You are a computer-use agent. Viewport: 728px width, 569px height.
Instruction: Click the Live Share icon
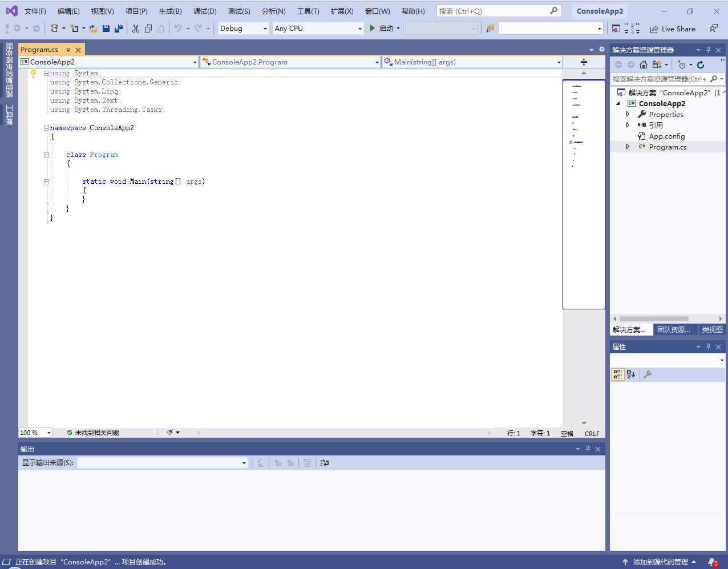coord(654,29)
